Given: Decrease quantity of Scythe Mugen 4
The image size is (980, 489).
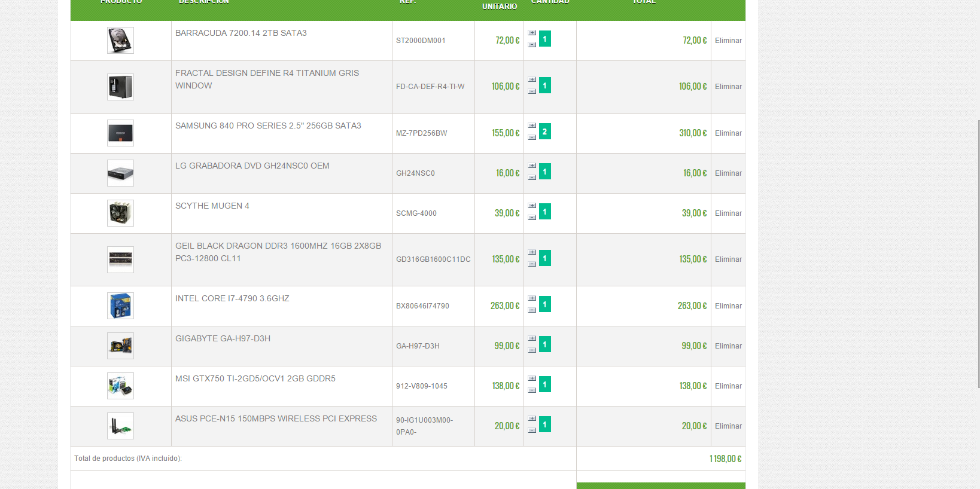Looking at the screenshot, I should pos(532,218).
